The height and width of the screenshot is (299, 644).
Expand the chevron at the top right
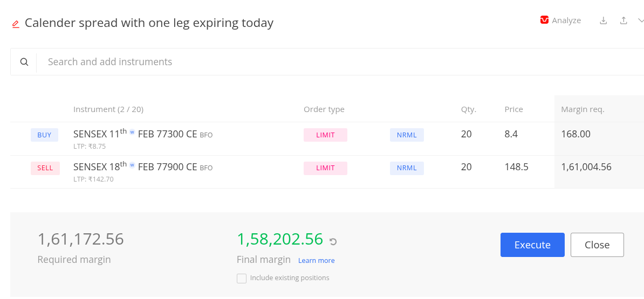[641, 20]
